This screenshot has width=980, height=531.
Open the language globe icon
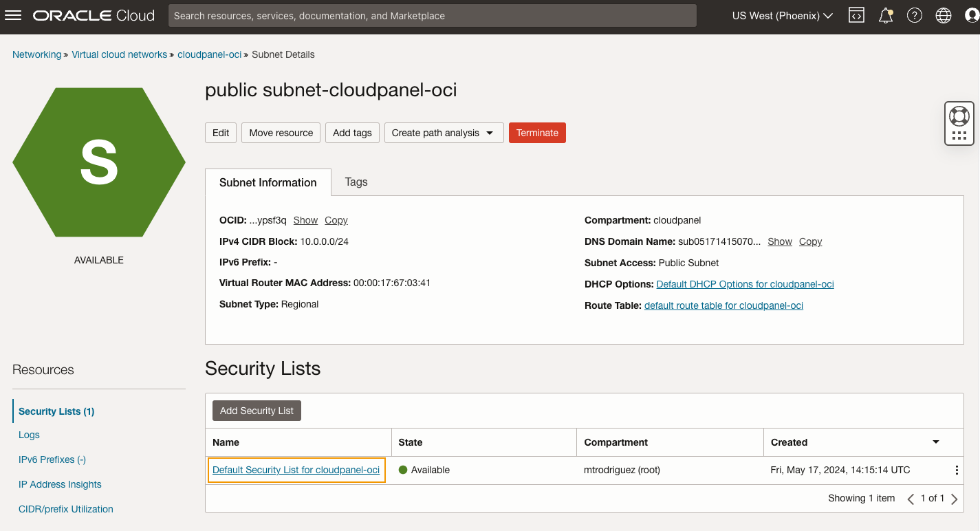[x=943, y=15]
